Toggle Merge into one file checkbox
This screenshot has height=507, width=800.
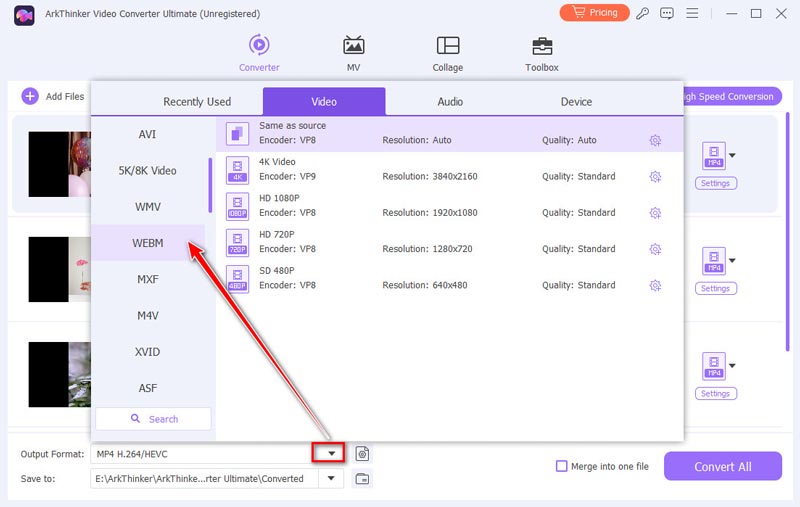561,466
